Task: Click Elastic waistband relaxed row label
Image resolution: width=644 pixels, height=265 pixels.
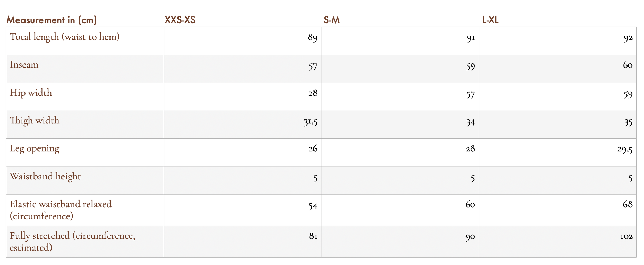Action: pyautogui.click(x=61, y=210)
